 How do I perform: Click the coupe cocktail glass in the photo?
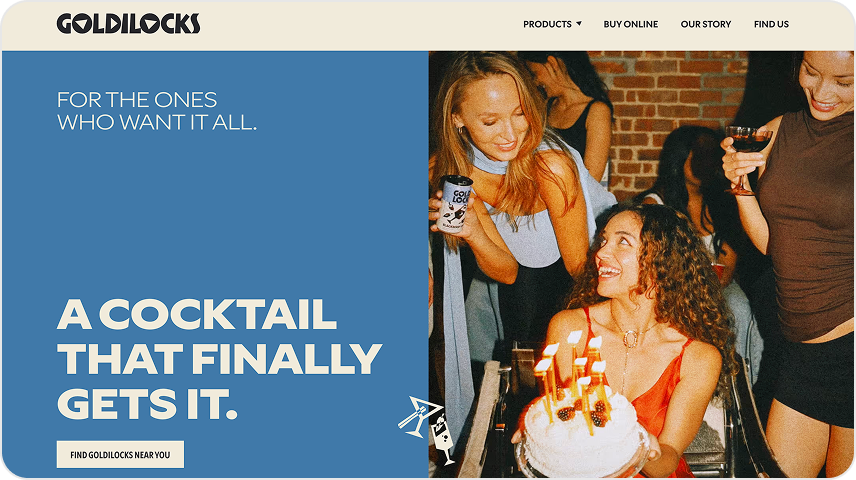coord(747,158)
